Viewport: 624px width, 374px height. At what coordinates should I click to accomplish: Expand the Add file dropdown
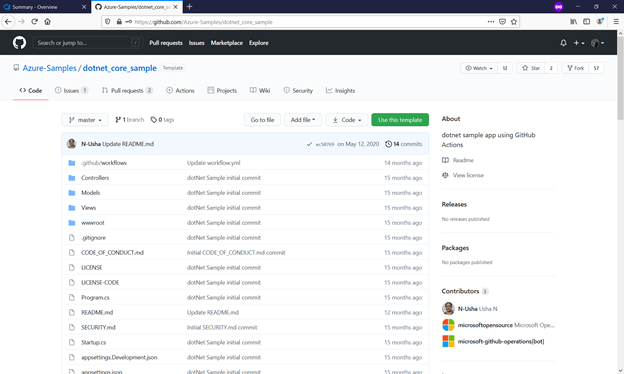click(302, 120)
